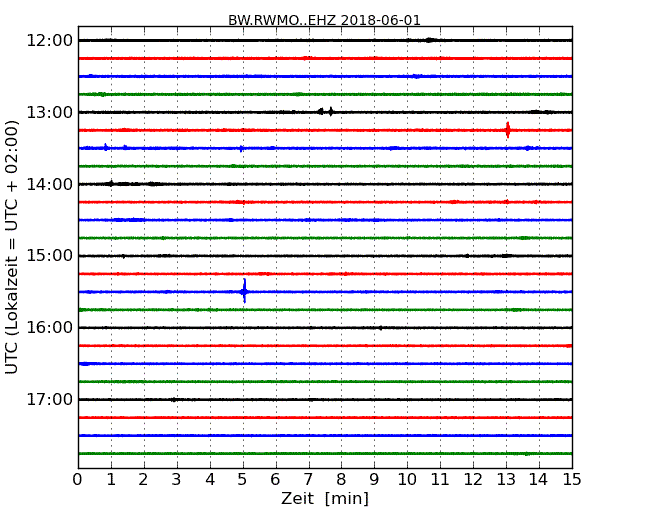The width and height of the screenshot is (650, 520).
Task: Click the x-axis tick label 9
Action: (x=374, y=479)
